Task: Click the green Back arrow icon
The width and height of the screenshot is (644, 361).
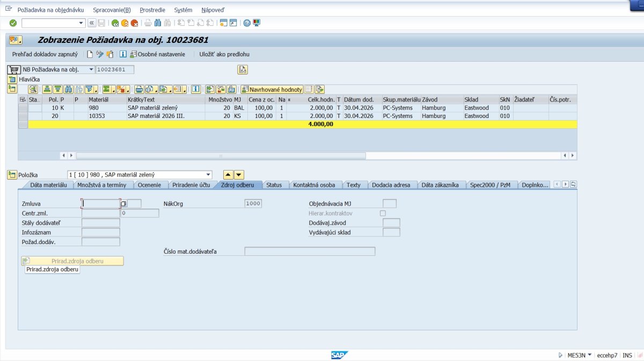Action: (115, 23)
